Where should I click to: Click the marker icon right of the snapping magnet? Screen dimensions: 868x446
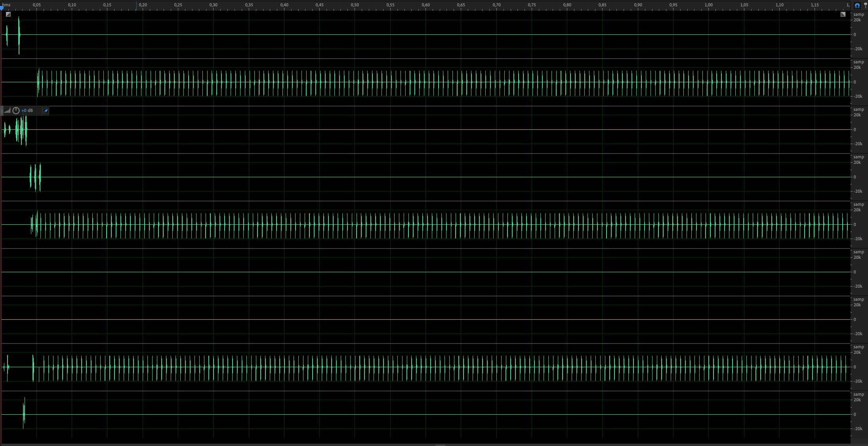(x=865, y=6)
